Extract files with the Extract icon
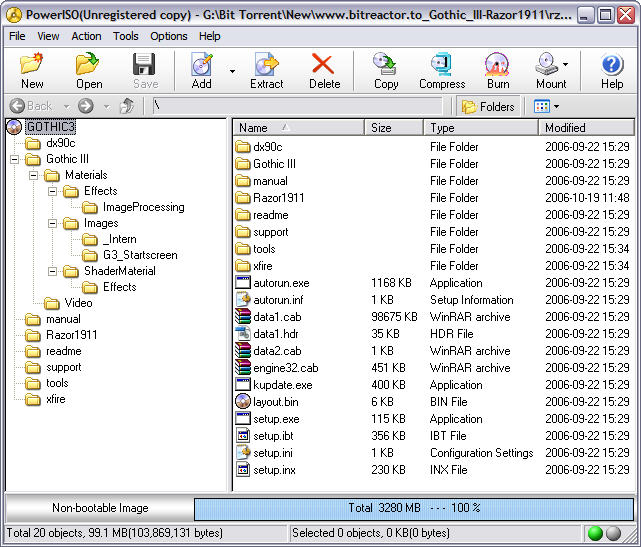Viewport: 641px width, 547px height. click(x=267, y=64)
